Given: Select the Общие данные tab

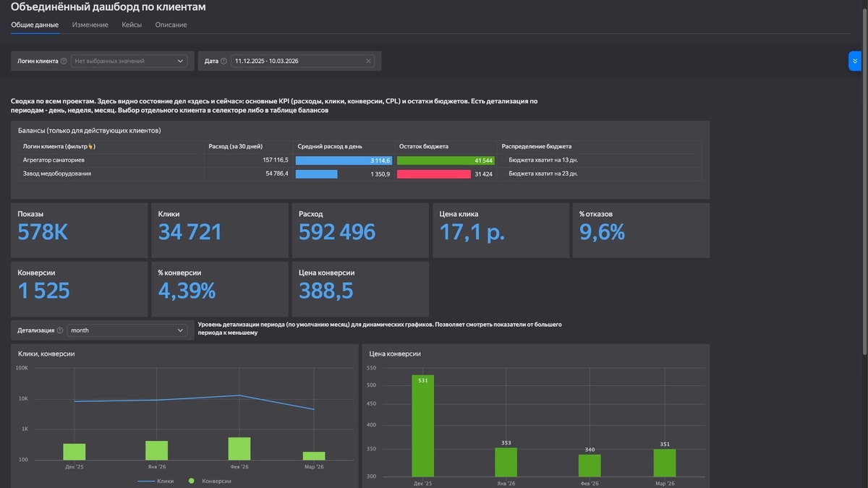Looking at the screenshot, I should 35,25.
